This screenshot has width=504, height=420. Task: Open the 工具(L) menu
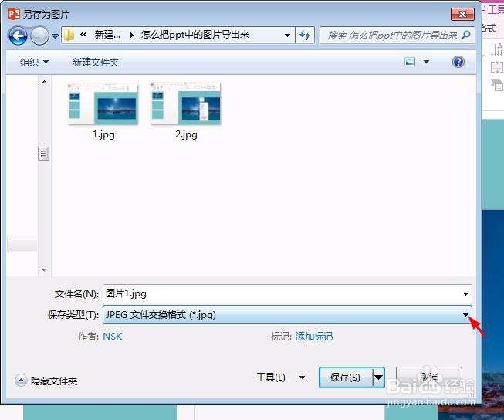click(x=281, y=377)
